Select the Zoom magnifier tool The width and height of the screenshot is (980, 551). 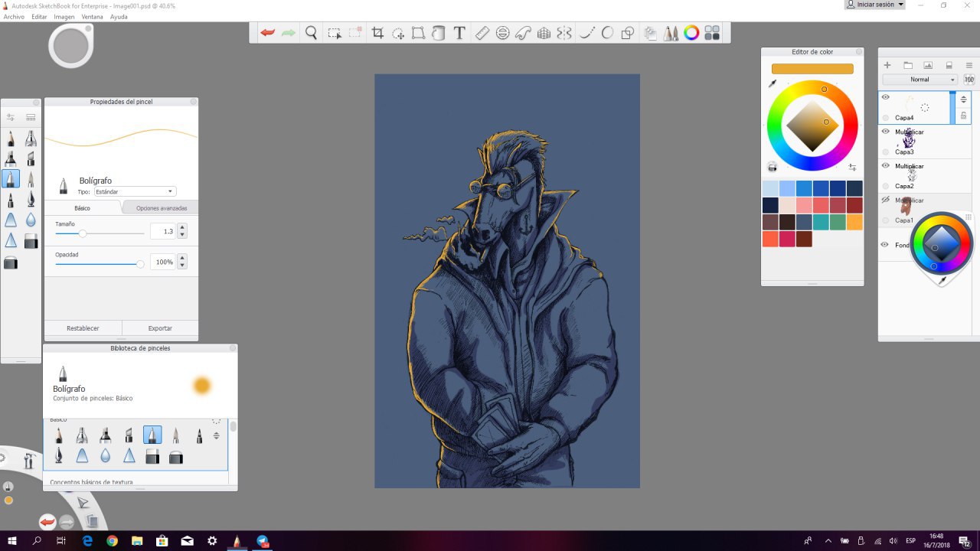pos(311,33)
